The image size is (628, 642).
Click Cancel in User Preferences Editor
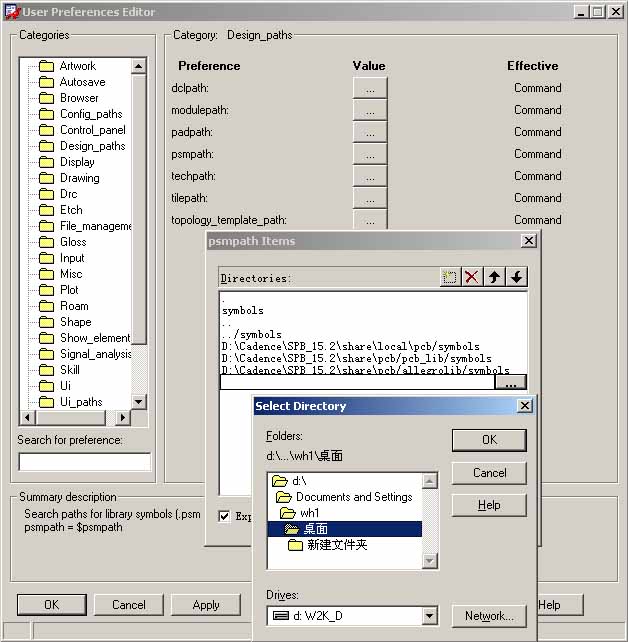click(129, 605)
